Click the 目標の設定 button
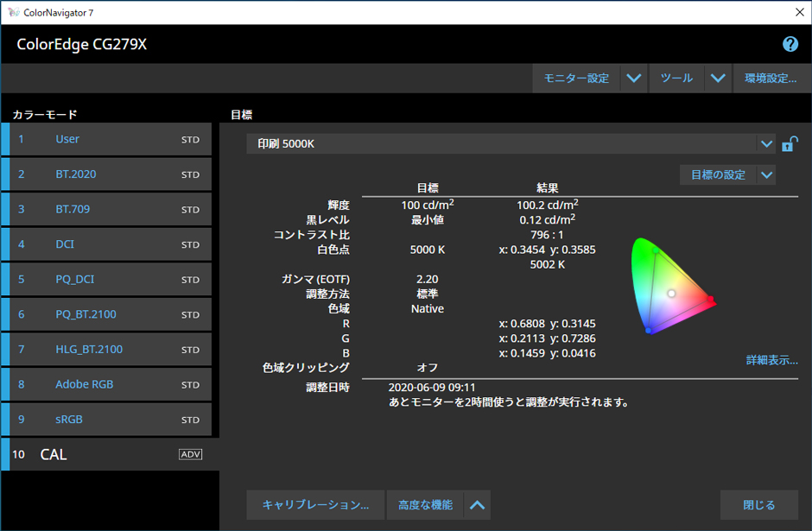 click(718, 175)
